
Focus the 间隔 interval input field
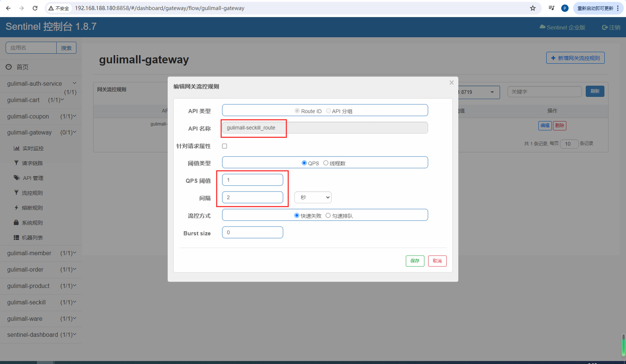pos(253,197)
